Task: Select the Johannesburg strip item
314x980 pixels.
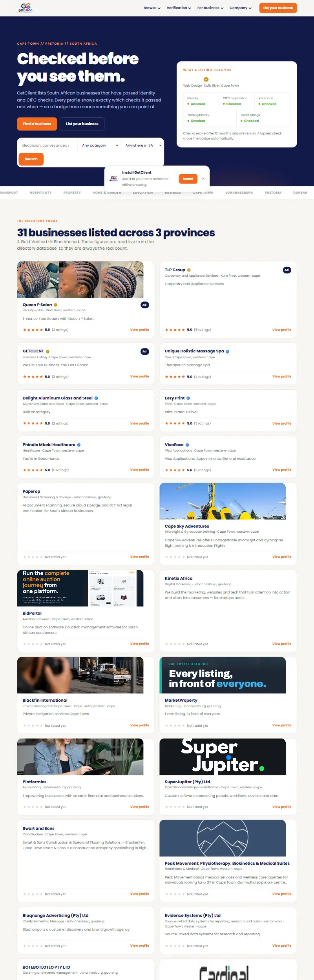Action: point(239,192)
